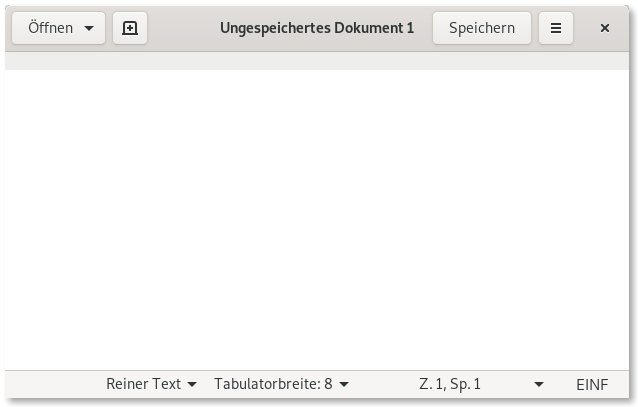Select the Reiner Text status bar label
The width and height of the screenshot is (638, 407).
[x=143, y=384]
